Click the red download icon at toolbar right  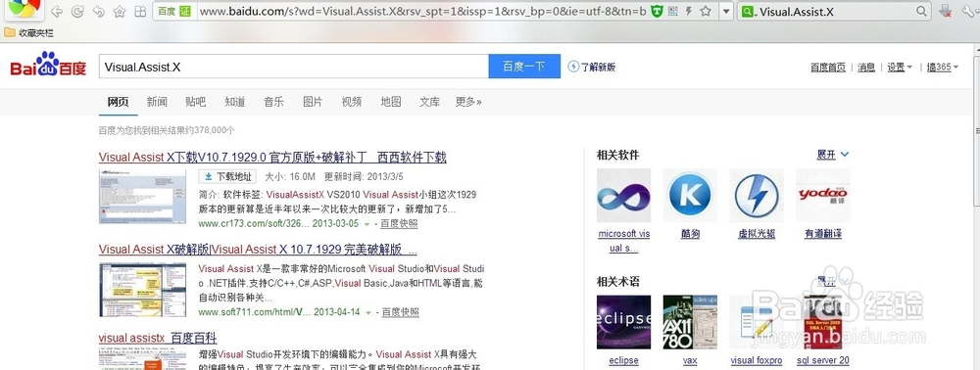945,11
